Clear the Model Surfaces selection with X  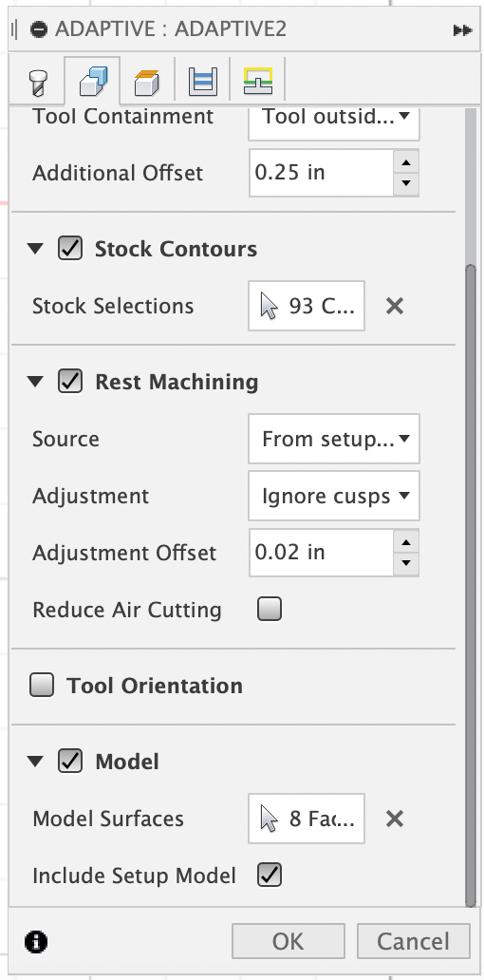395,819
